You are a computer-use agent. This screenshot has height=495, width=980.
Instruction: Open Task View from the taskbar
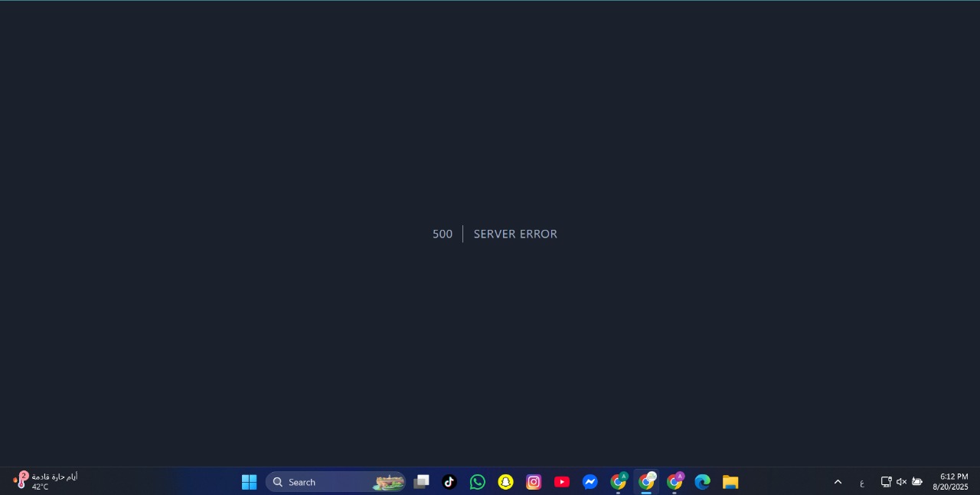pos(421,482)
